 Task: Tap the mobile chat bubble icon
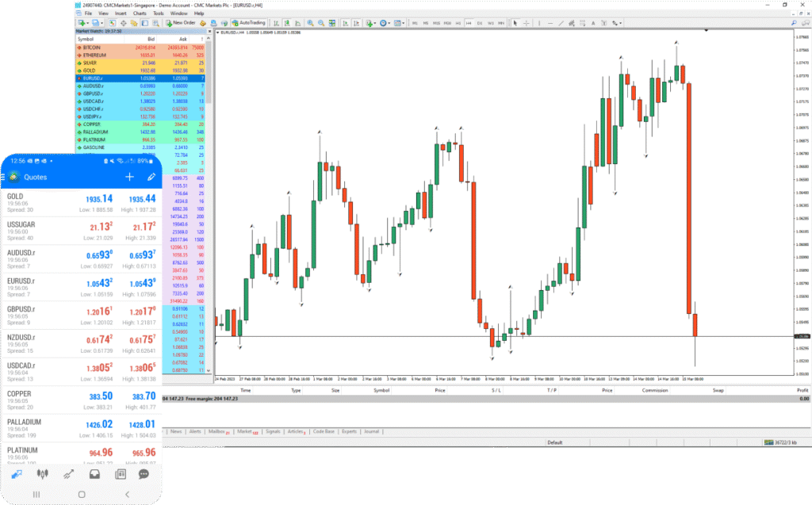(x=144, y=474)
